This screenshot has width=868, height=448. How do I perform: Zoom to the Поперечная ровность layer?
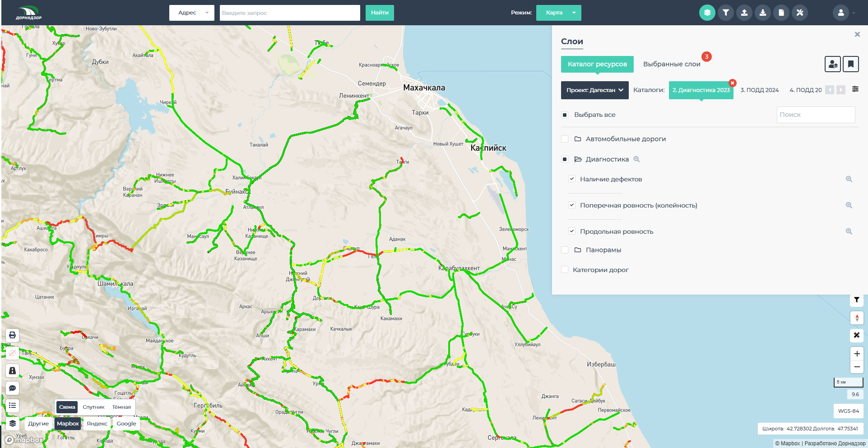849,205
